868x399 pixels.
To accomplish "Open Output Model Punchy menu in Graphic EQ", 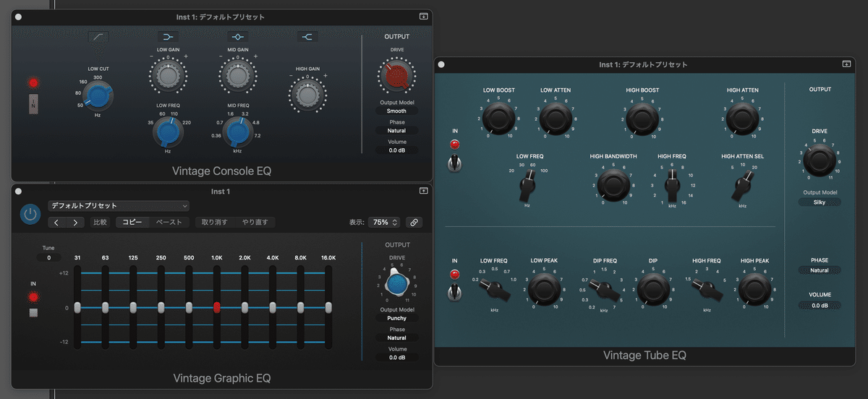I will pos(396,318).
